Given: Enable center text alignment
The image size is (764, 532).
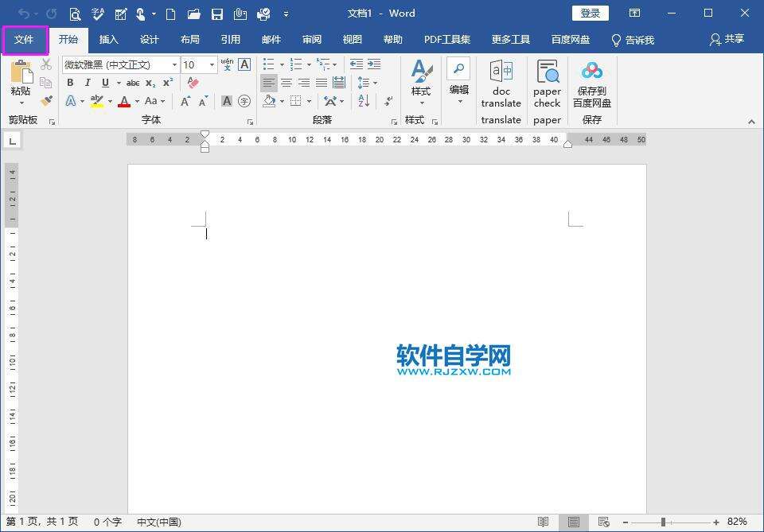Looking at the screenshot, I should (x=286, y=83).
